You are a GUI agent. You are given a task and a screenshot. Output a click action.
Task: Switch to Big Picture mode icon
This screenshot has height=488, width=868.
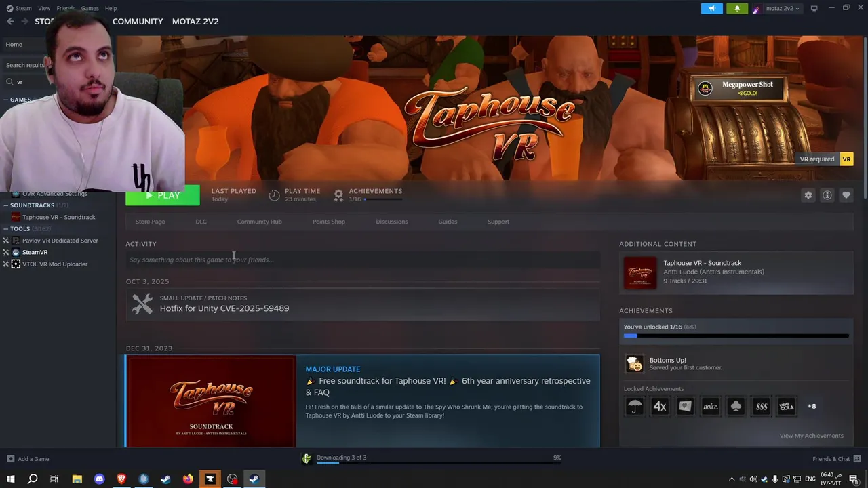[814, 8]
